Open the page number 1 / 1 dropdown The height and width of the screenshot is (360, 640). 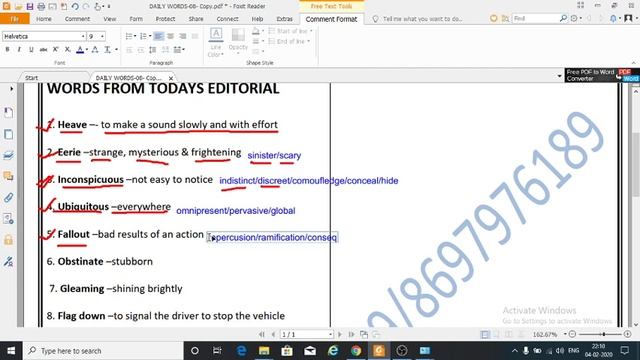tap(330, 334)
